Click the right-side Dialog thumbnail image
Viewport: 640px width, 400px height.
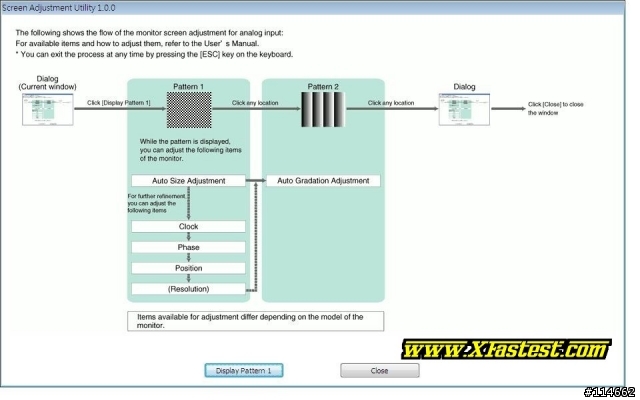coord(464,109)
